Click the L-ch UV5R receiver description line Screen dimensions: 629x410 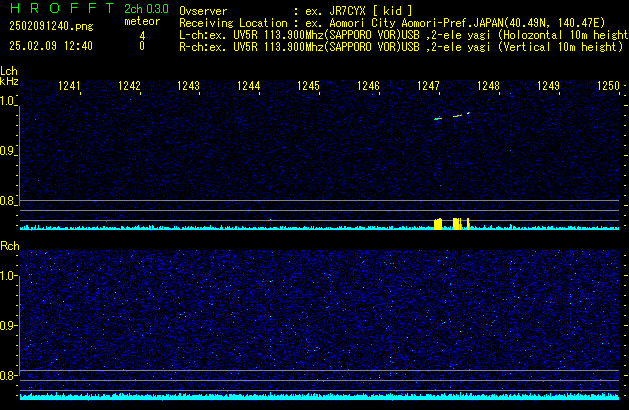(x=404, y=35)
